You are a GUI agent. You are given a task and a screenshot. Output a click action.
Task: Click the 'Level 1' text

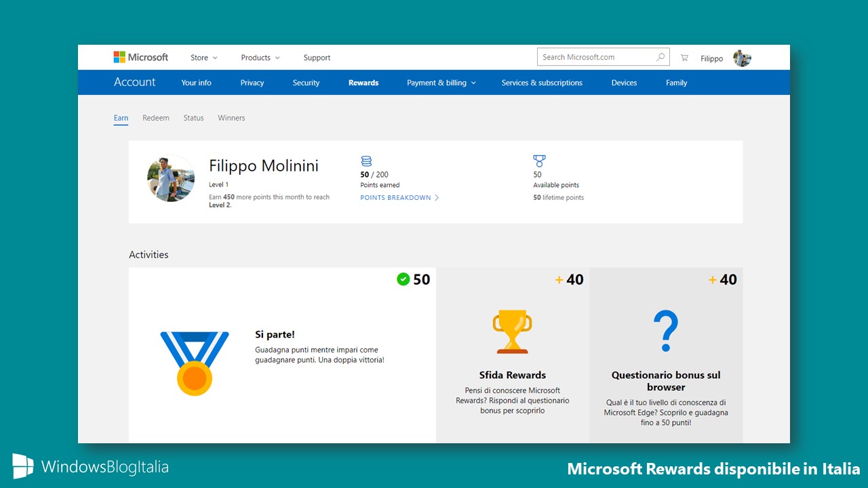click(x=219, y=184)
